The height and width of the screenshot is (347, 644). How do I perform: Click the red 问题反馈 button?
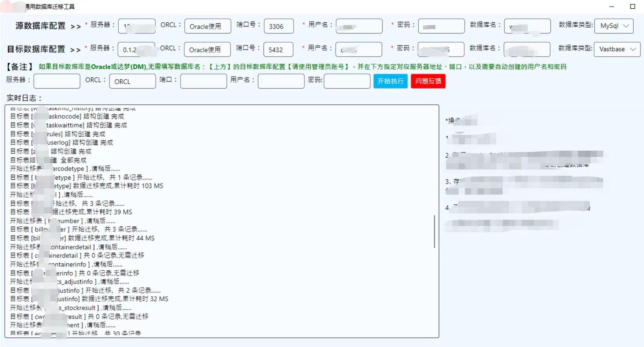428,81
